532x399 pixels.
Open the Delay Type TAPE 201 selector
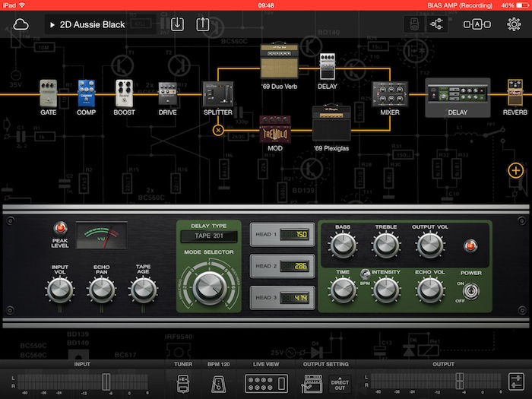click(208, 236)
